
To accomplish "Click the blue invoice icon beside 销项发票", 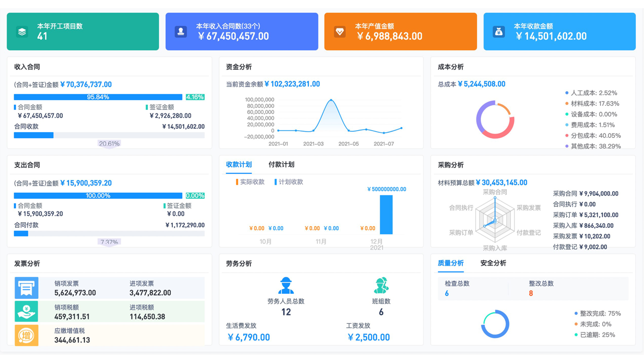I will 26,288.
